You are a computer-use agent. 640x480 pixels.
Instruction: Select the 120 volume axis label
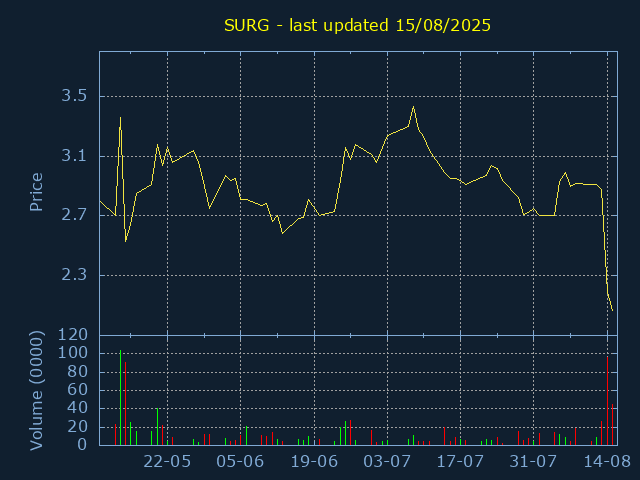click(73, 335)
